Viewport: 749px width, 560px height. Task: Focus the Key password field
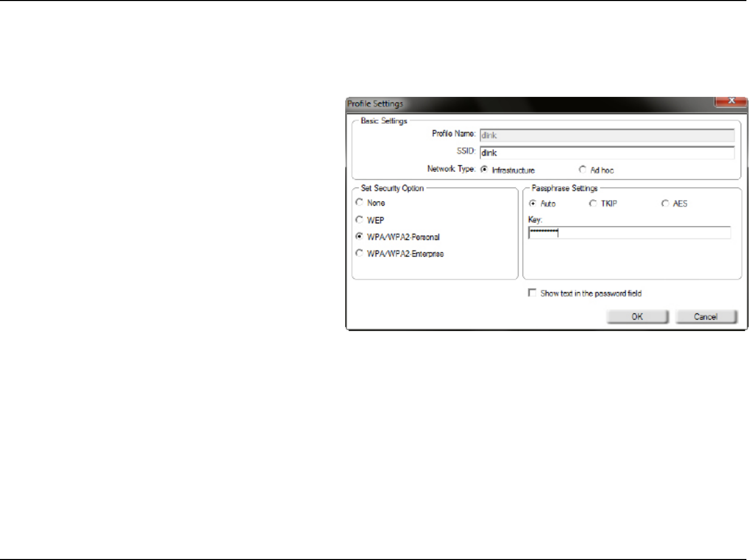click(x=629, y=233)
